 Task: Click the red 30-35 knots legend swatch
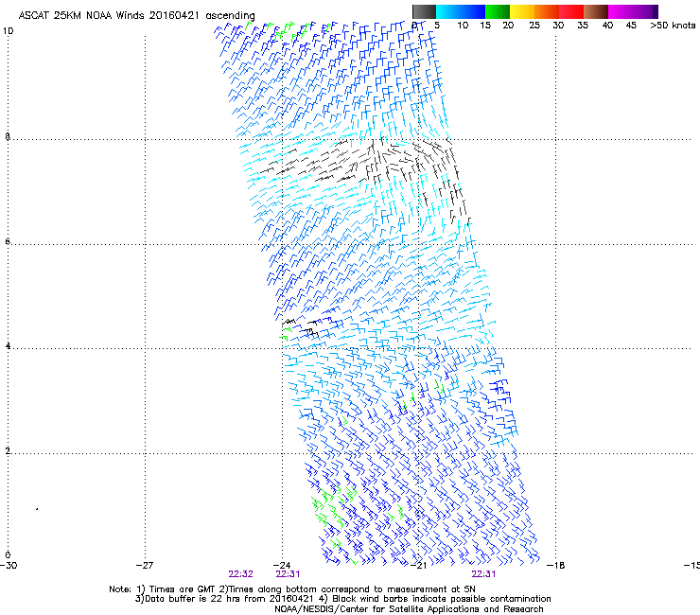[571, 11]
